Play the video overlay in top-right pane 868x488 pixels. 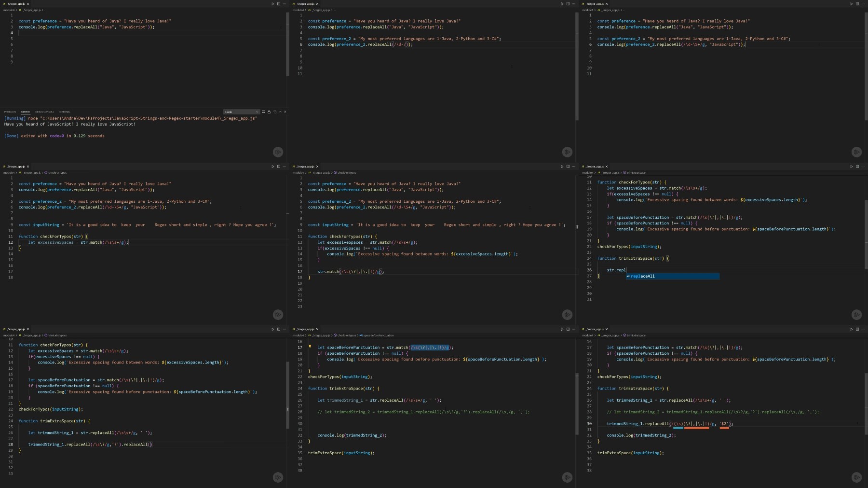point(856,152)
